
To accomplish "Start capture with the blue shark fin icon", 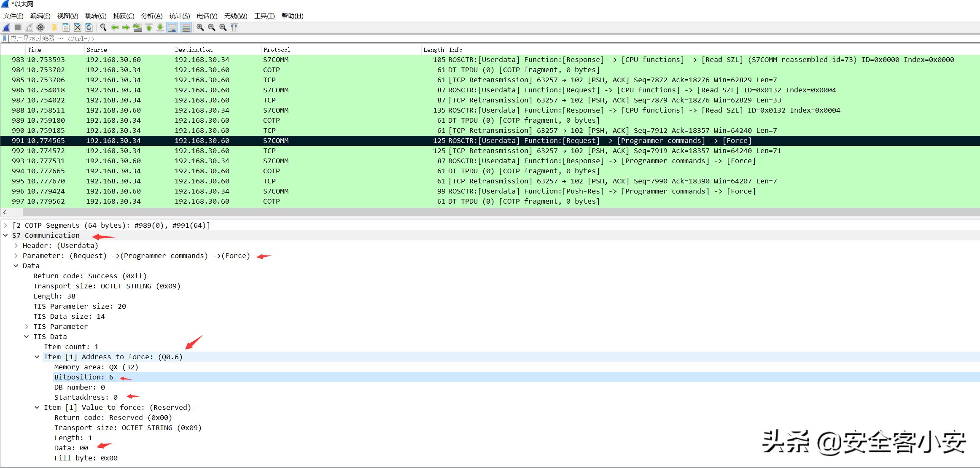I will (6, 27).
